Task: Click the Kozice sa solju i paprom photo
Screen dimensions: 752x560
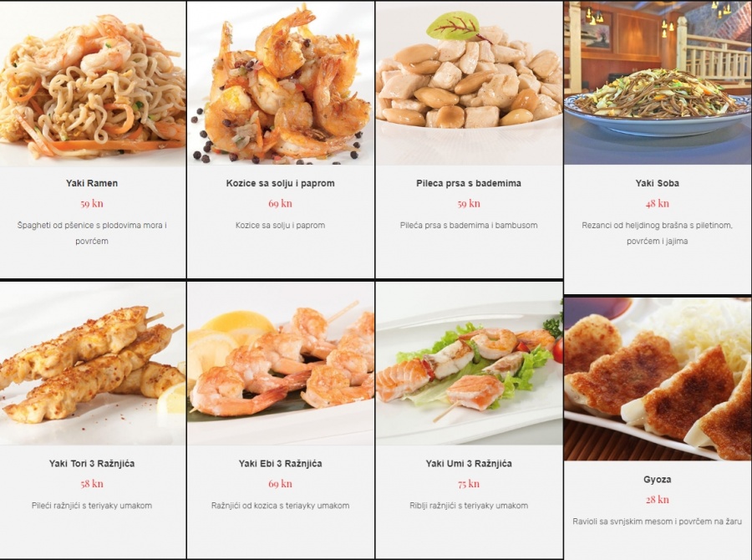Action: (281, 83)
